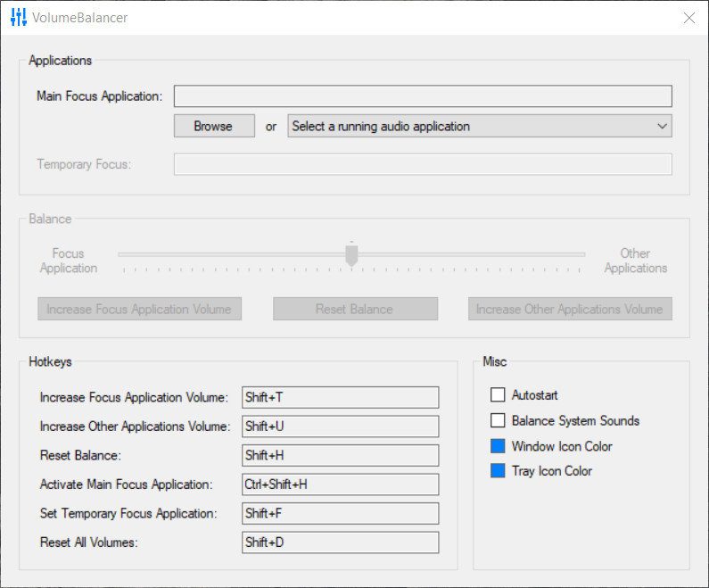Click the VolumeBalancer title bar icon
Image resolution: width=709 pixels, height=588 pixels.
tap(19, 17)
